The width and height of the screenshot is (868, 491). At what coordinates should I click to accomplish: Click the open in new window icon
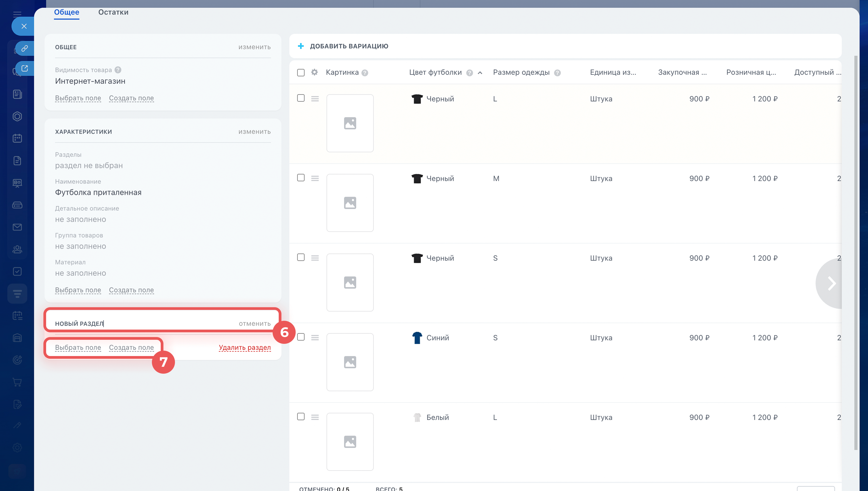pyautogui.click(x=24, y=68)
